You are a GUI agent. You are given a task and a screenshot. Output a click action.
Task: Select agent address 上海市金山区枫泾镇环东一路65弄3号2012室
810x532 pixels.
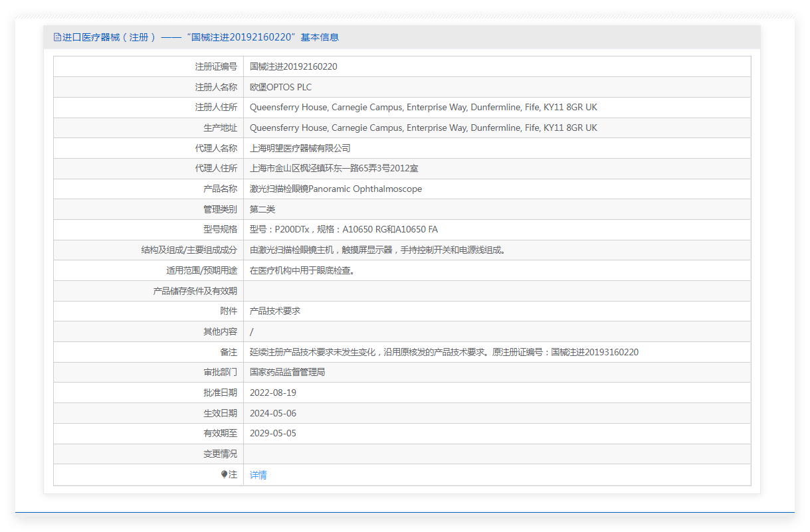[x=334, y=168]
